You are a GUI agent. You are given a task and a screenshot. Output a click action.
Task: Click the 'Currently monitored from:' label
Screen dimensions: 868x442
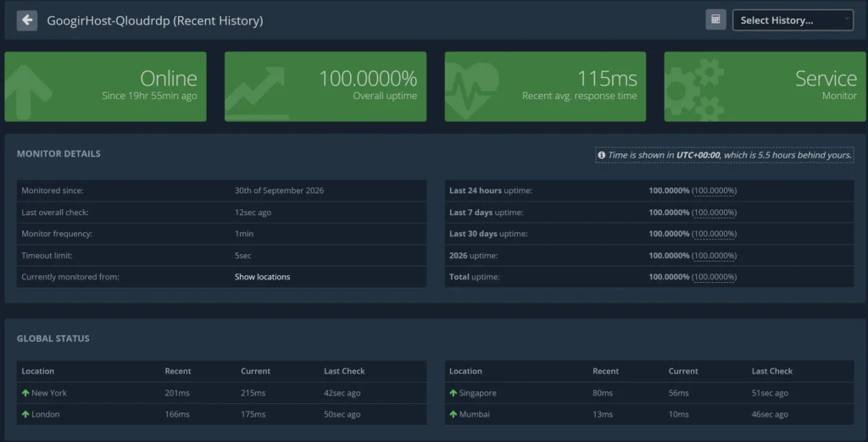coord(70,277)
